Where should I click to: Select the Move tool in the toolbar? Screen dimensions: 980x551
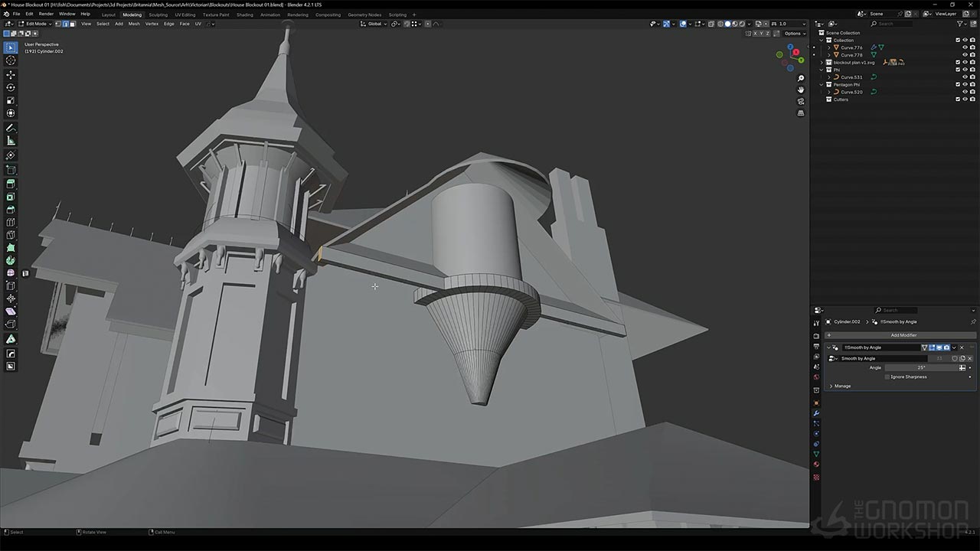[x=11, y=75]
